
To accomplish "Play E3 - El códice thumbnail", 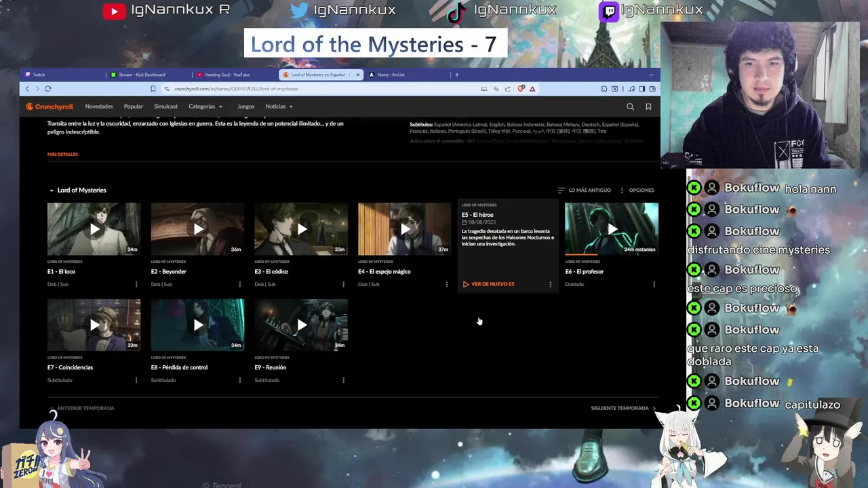I will pos(301,229).
